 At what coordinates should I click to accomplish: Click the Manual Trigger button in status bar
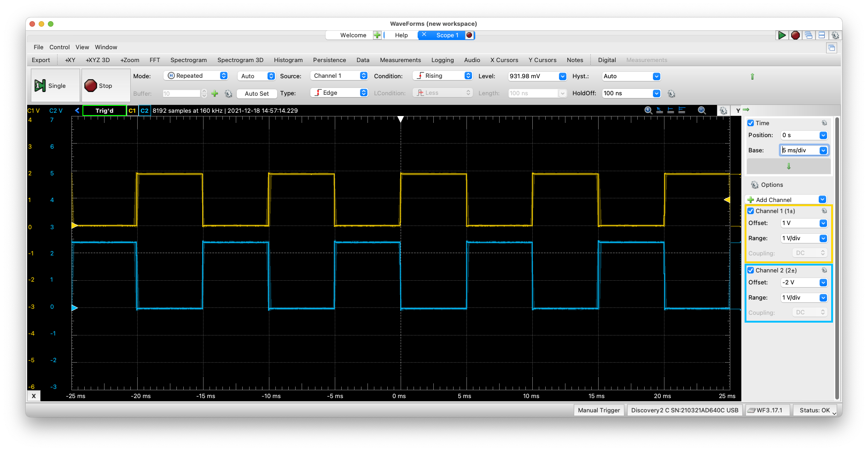pos(599,410)
